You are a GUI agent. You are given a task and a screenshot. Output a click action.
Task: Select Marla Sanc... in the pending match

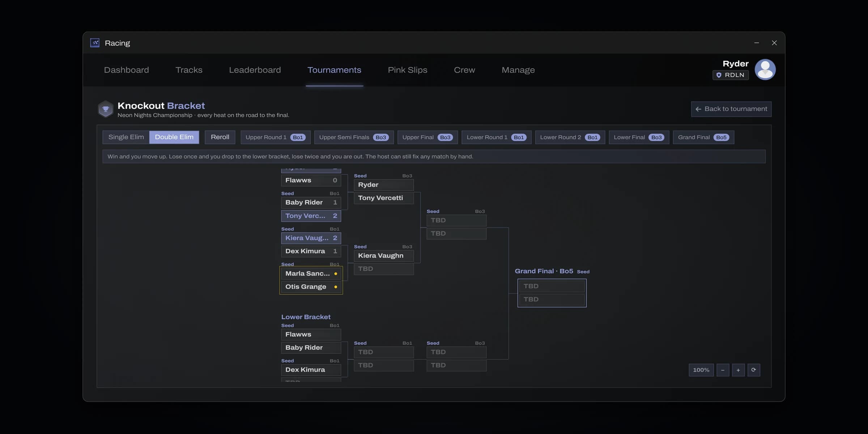click(311, 274)
